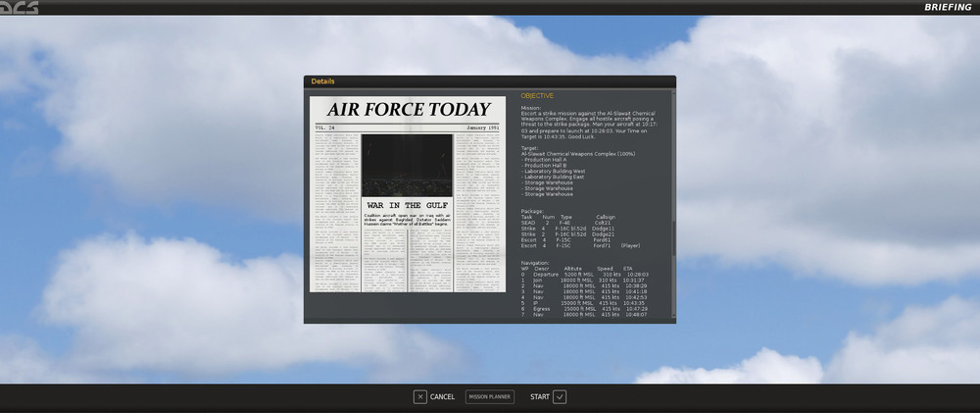This screenshot has height=413, width=980.
Task: Click the Strike Dodge11 package row
Action: point(567,229)
